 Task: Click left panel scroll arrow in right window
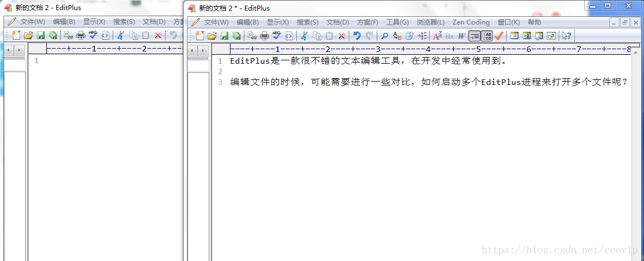(x=193, y=51)
